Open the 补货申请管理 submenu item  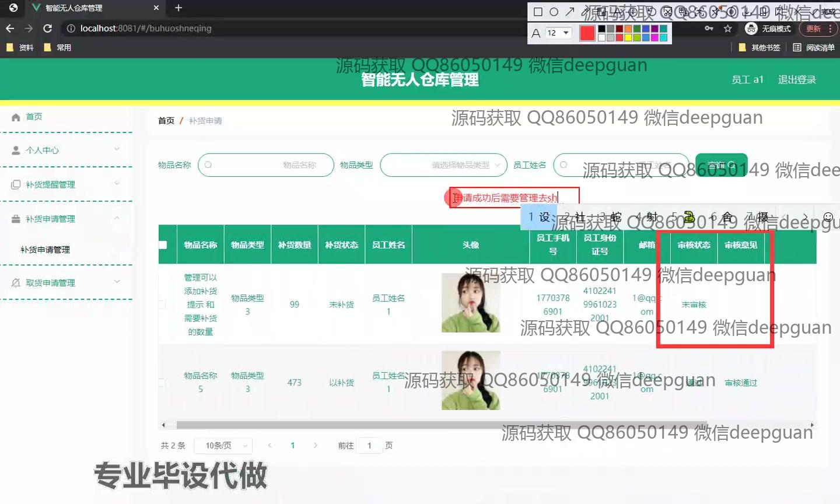click(x=45, y=250)
